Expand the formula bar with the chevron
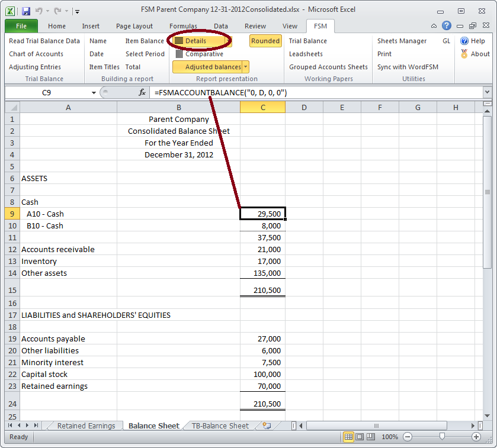This screenshot has height=448, width=497. 487,92
